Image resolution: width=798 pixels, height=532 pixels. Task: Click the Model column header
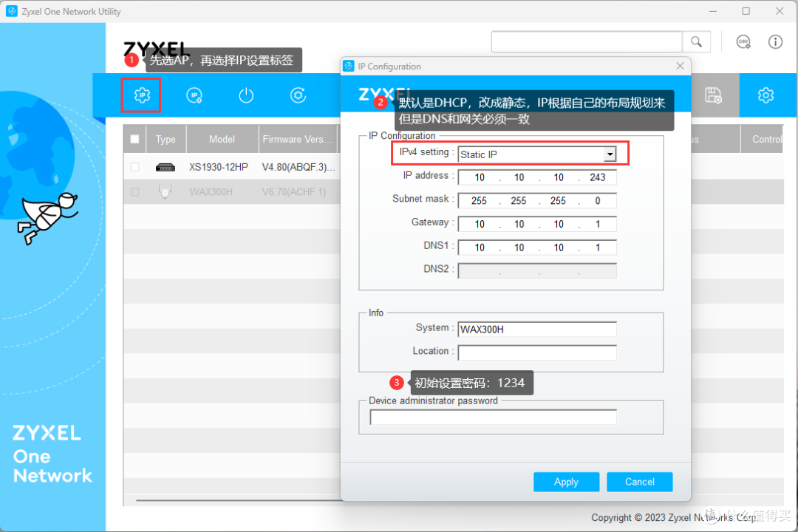click(222, 139)
